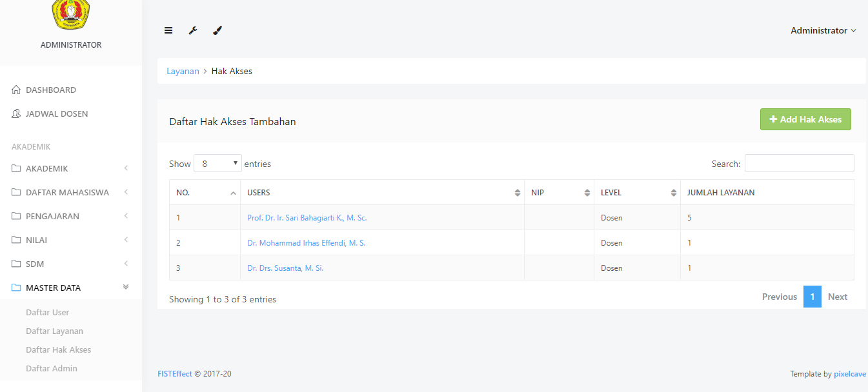Click the paintbrush theme icon
Viewport: 868px width, 392px height.
pos(217,30)
